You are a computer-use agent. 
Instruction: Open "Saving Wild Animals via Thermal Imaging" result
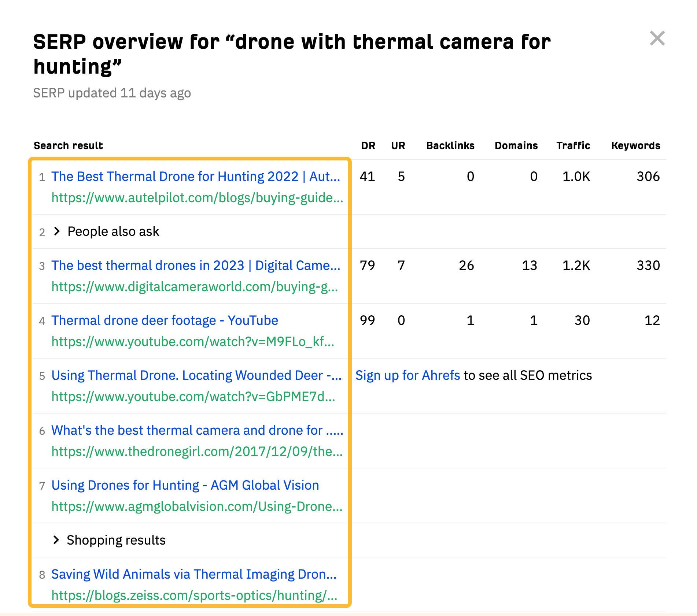coord(193,574)
